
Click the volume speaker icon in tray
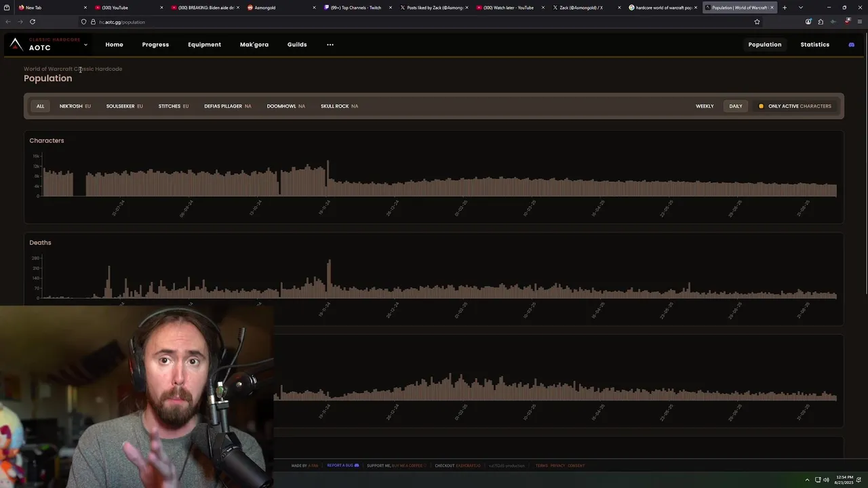tap(826, 480)
